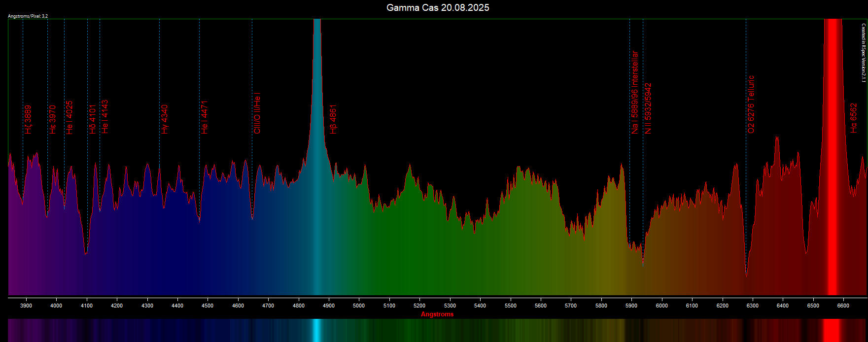The width and height of the screenshot is (868, 342).
Task: Click the 6000 axis tick label
Action: 662,306
